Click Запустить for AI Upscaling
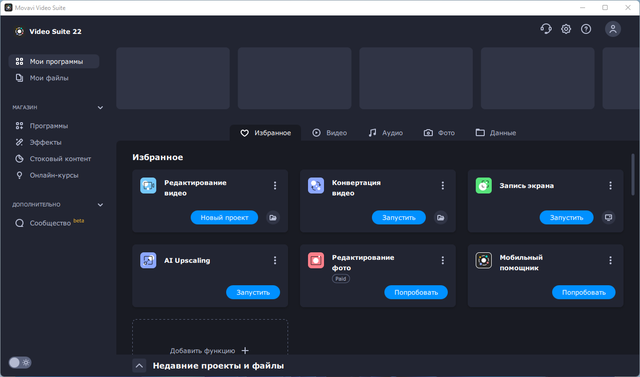 tap(253, 292)
